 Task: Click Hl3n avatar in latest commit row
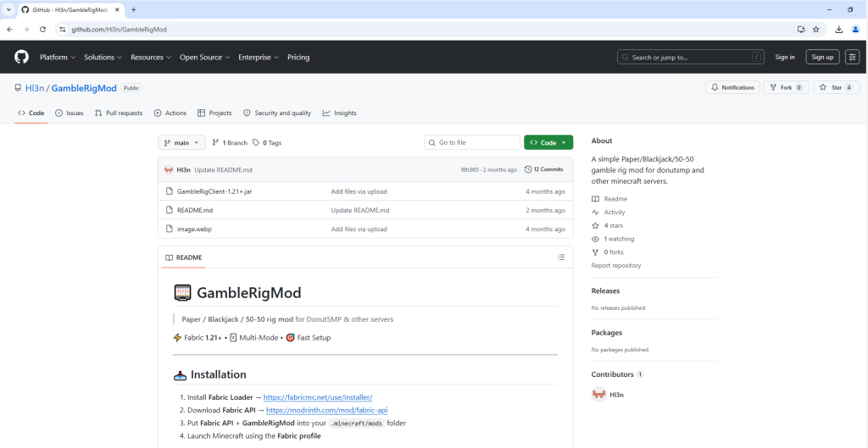coord(169,169)
